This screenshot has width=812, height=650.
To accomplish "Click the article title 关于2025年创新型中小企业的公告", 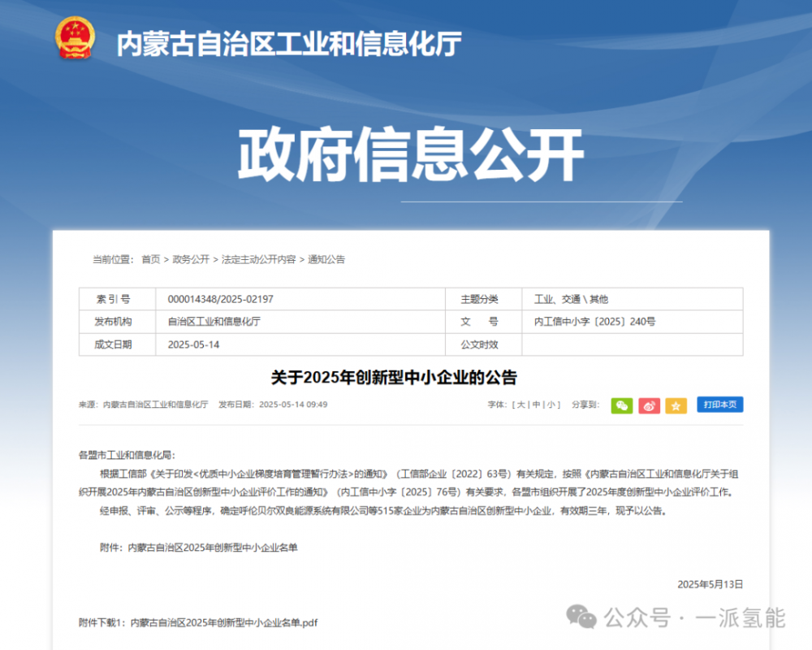I will tap(394, 378).
